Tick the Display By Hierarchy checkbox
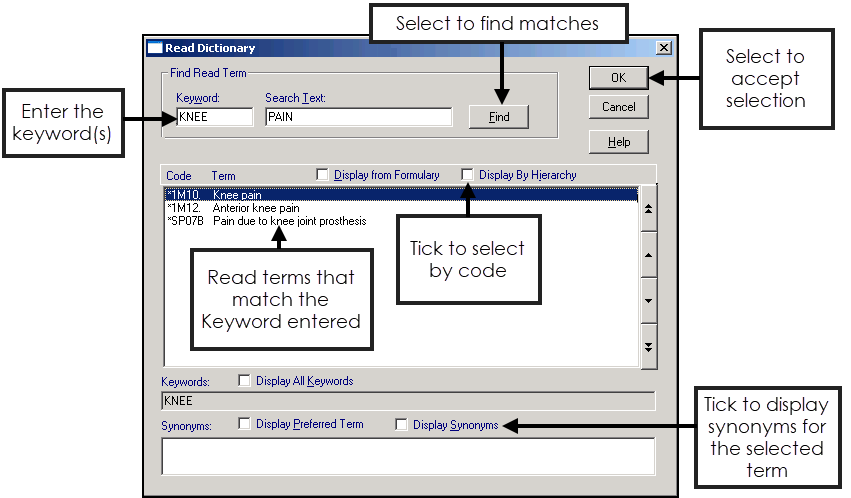 pos(467,175)
